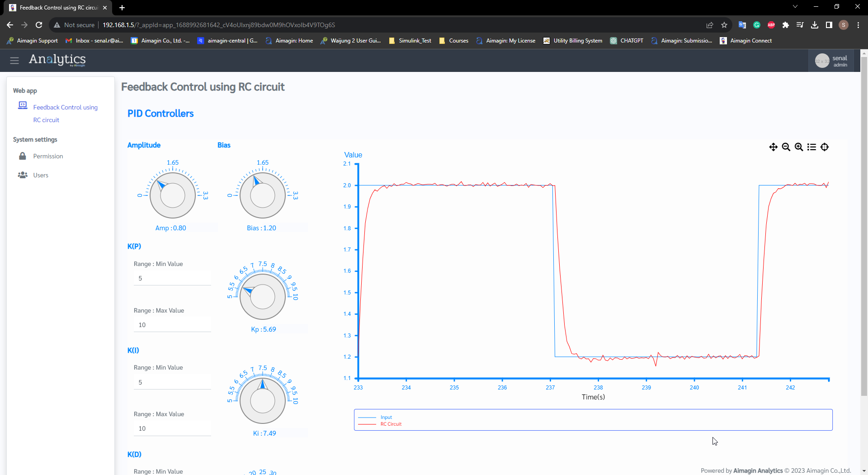The image size is (868, 475).
Task: Bookmark this page with star icon
Action: [x=724, y=25]
